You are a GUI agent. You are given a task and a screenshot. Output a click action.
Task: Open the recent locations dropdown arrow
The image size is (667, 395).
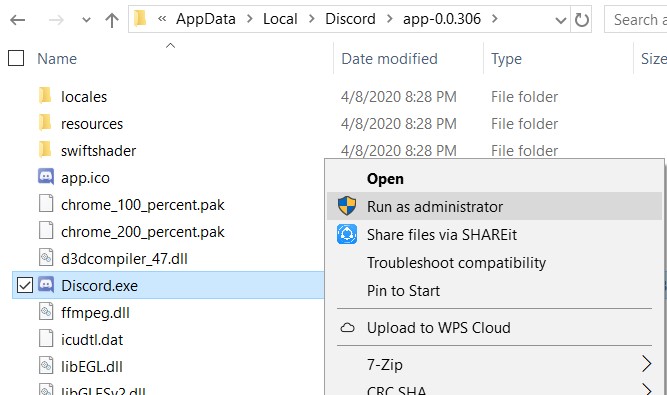click(x=86, y=20)
